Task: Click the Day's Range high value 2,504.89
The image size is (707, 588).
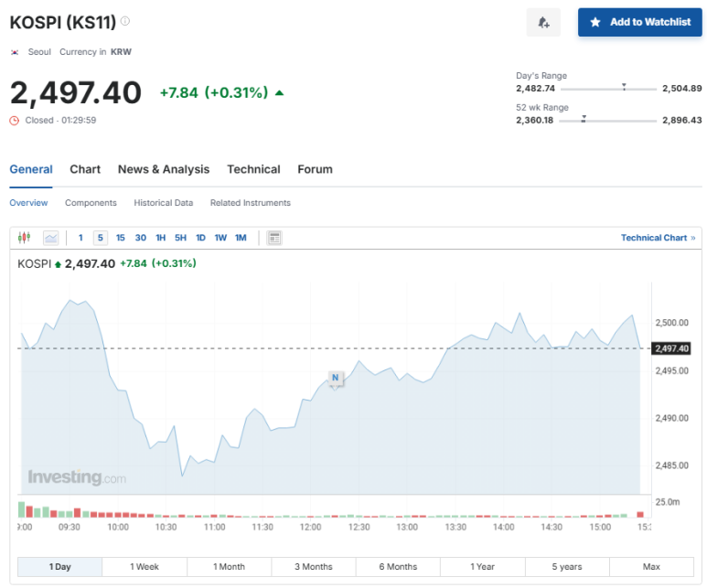Action: point(681,89)
